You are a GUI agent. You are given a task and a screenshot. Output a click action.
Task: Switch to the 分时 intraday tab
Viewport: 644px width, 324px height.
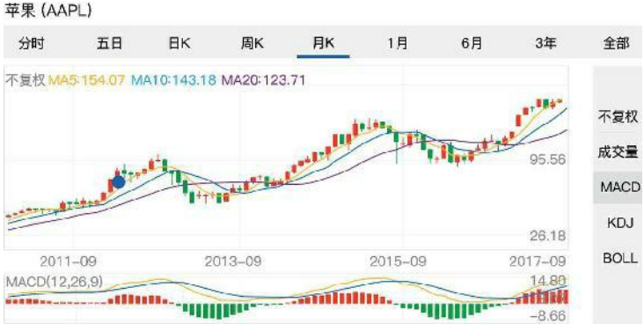[31, 43]
